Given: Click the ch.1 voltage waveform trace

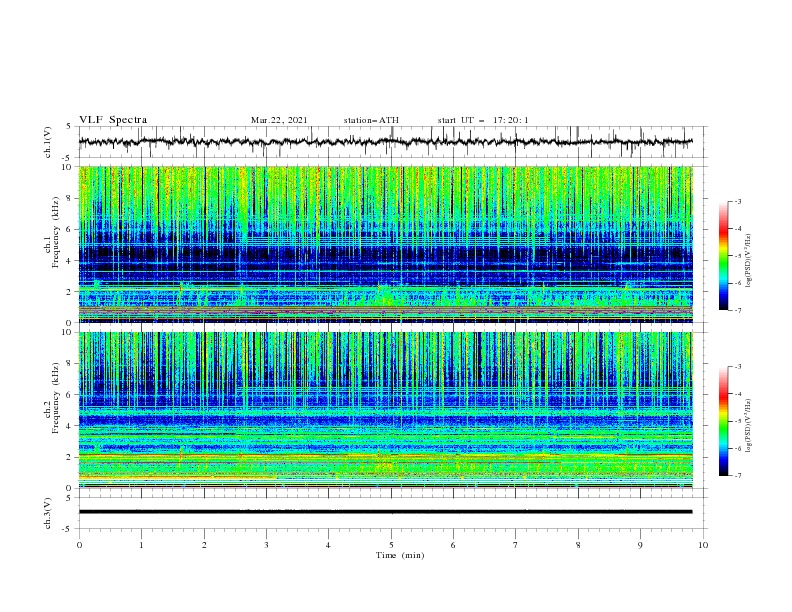Looking at the screenshot, I should [x=385, y=142].
